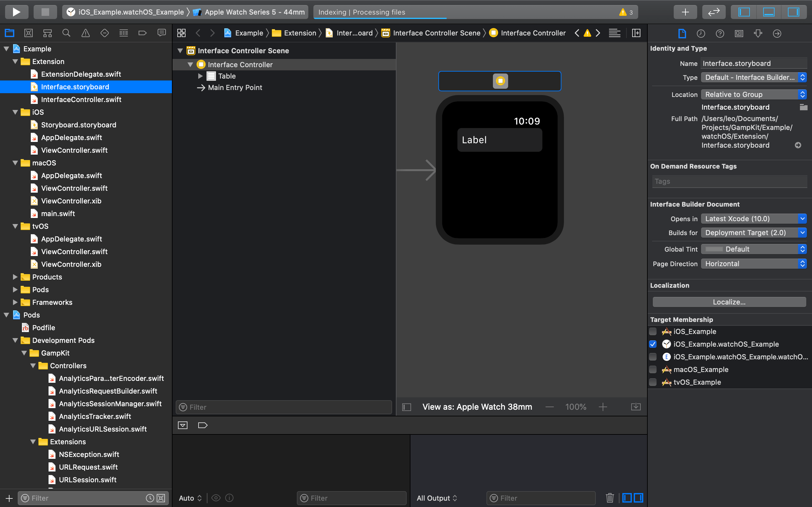Open the Source Control navigator

point(29,33)
